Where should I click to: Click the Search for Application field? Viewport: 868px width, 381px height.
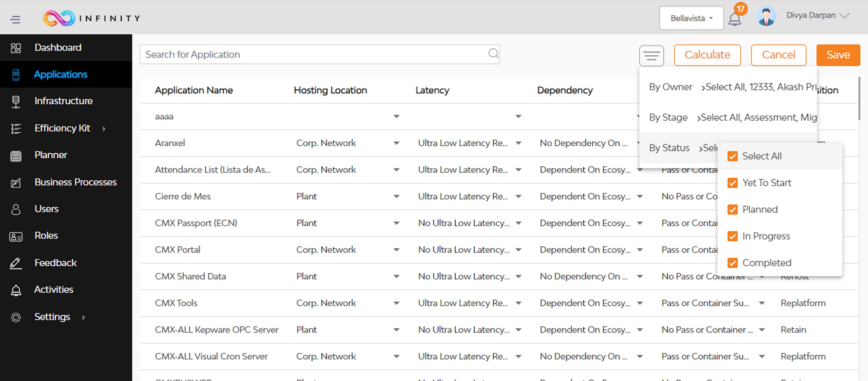pos(313,55)
